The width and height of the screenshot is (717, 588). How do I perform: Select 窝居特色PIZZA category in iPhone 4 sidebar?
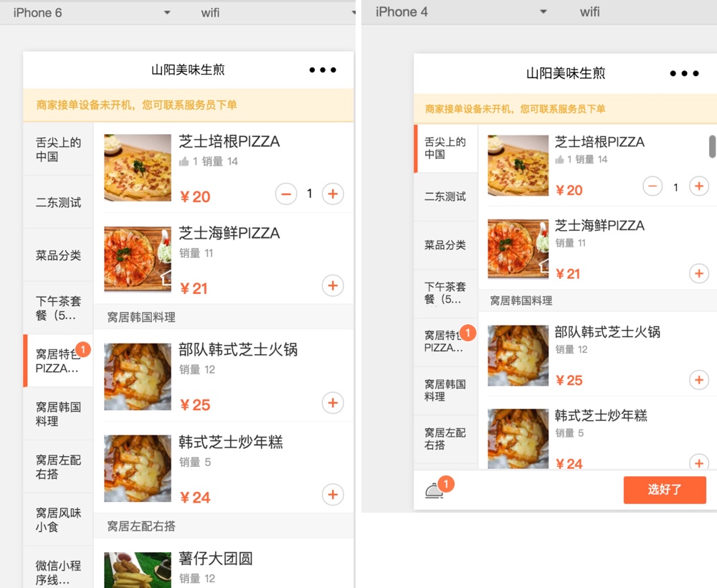(x=446, y=342)
